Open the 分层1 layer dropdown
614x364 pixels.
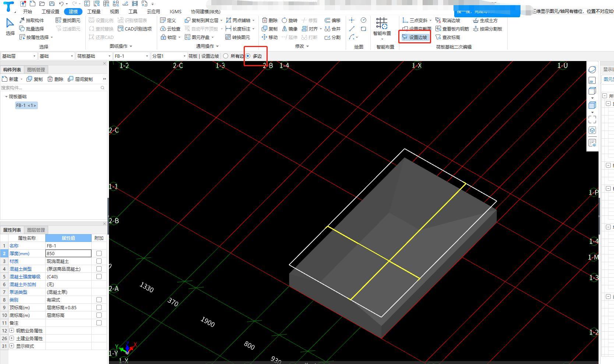coord(169,56)
